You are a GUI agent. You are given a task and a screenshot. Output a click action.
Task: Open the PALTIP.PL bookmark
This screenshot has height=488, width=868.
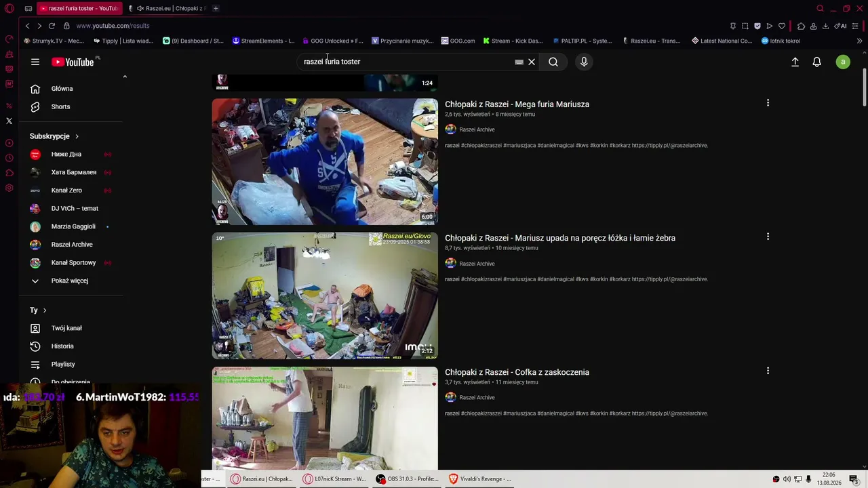pyautogui.click(x=583, y=41)
